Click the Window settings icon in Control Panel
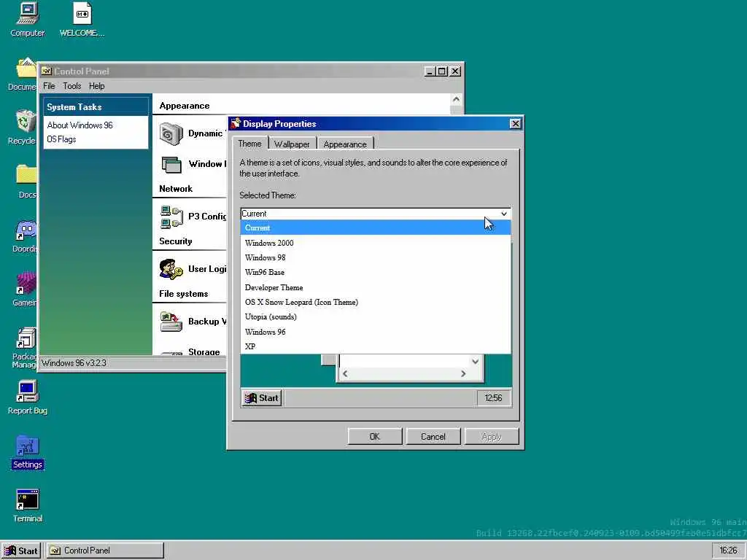Viewport: 747px width, 560px height. point(171,165)
